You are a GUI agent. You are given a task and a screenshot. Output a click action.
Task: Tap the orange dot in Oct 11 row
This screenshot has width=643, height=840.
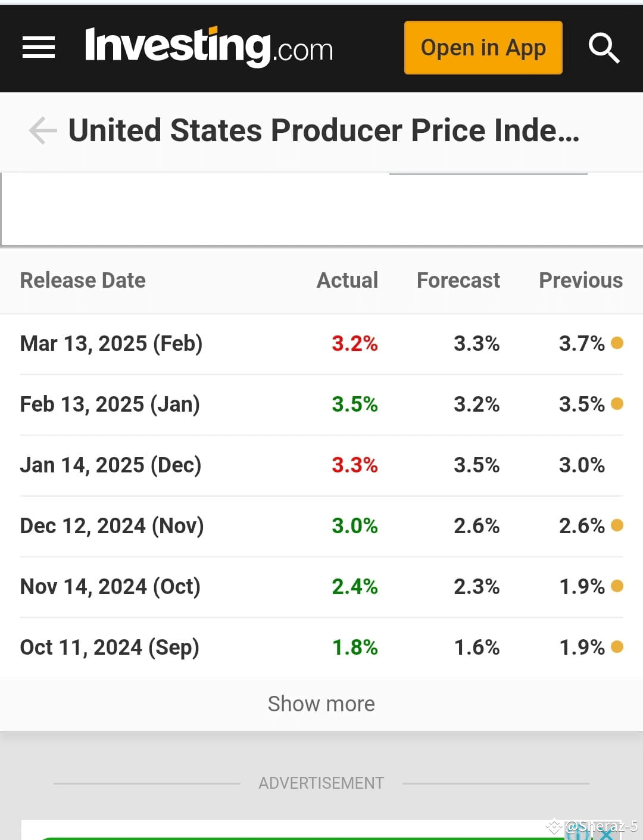[x=617, y=646]
